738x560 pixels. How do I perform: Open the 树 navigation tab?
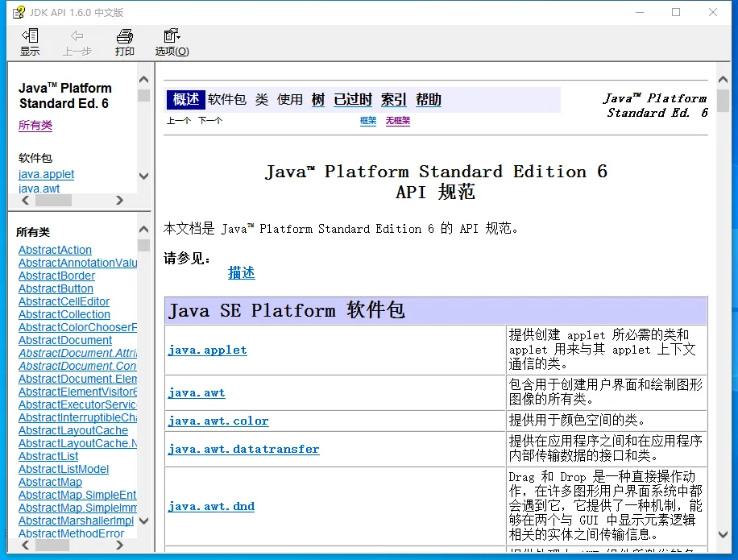[x=318, y=99]
